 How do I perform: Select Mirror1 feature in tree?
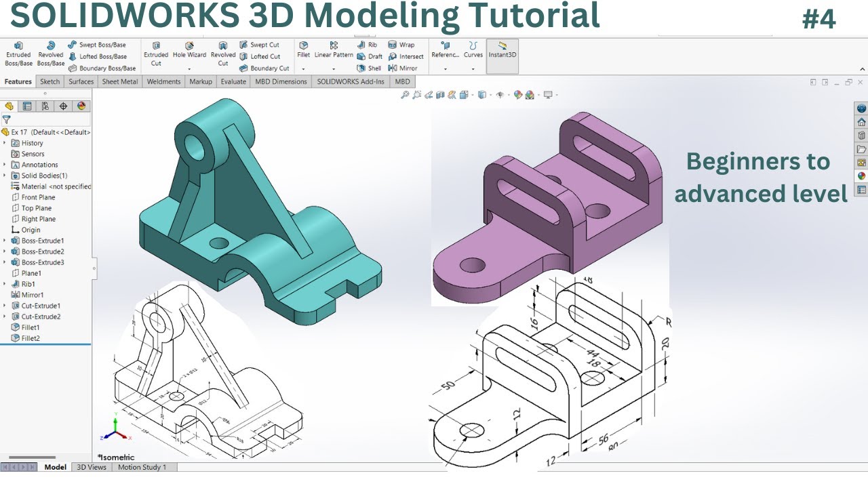coord(27,295)
